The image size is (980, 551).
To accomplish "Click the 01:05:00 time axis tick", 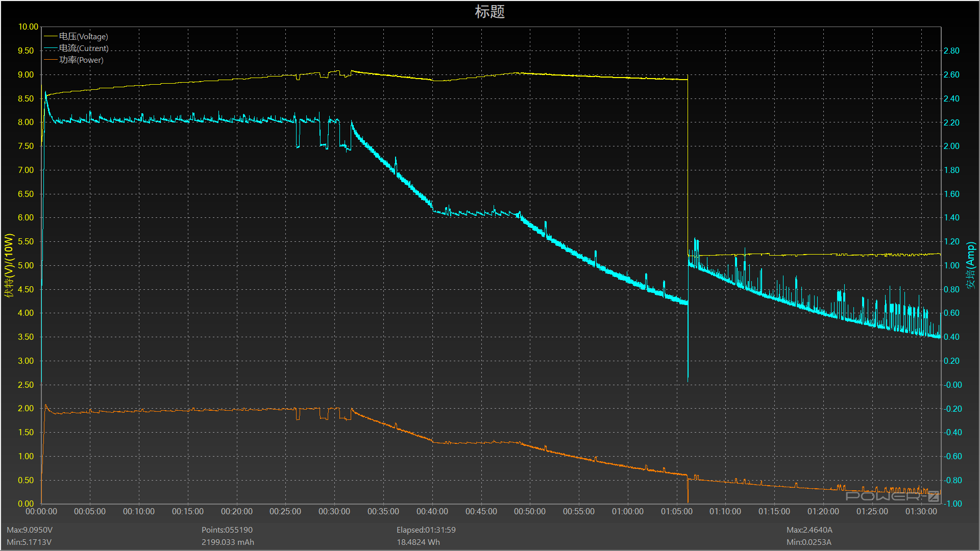I will click(x=677, y=511).
